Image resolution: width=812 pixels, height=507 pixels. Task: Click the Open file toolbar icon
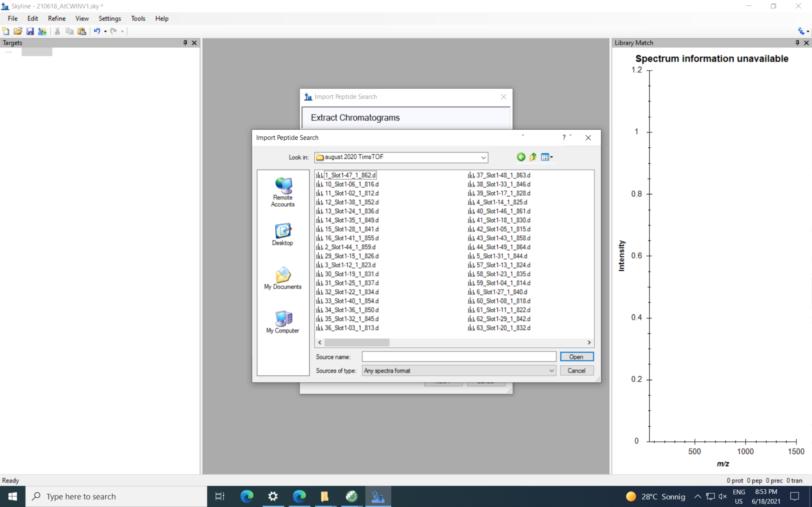coord(18,31)
